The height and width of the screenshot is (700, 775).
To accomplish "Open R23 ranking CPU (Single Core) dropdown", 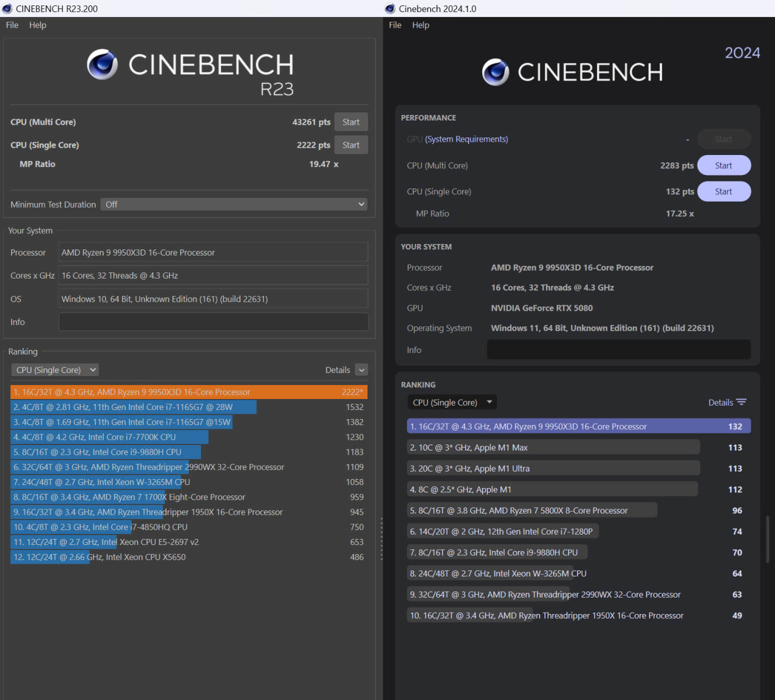I will tap(55, 370).
